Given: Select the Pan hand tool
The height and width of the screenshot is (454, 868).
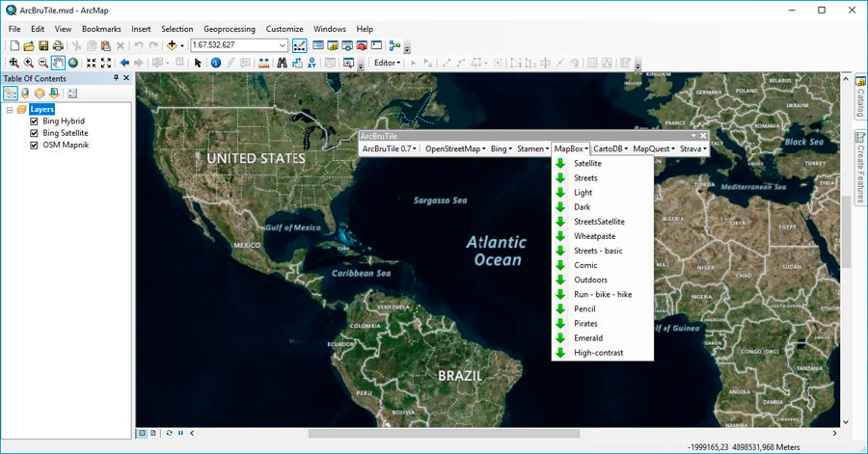Looking at the screenshot, I should 58,63.
